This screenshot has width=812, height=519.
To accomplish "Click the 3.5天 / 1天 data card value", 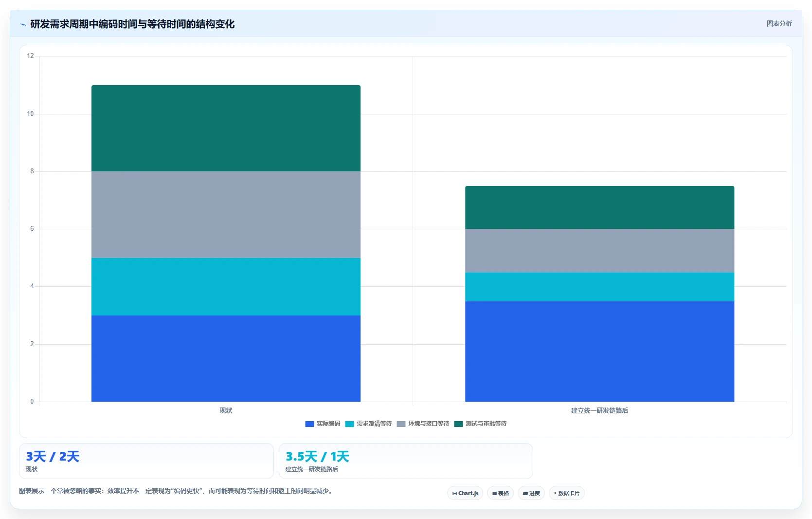I will tap(317, 457).
